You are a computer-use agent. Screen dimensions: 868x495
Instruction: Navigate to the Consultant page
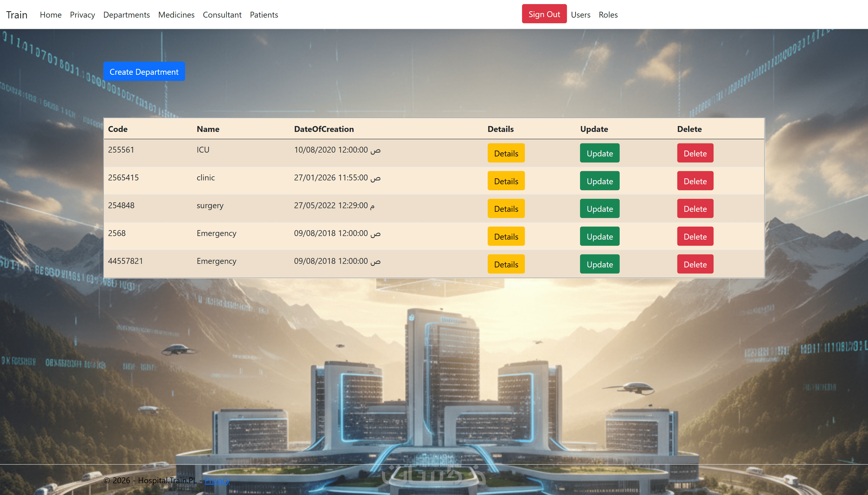click(x=222, y=15)
